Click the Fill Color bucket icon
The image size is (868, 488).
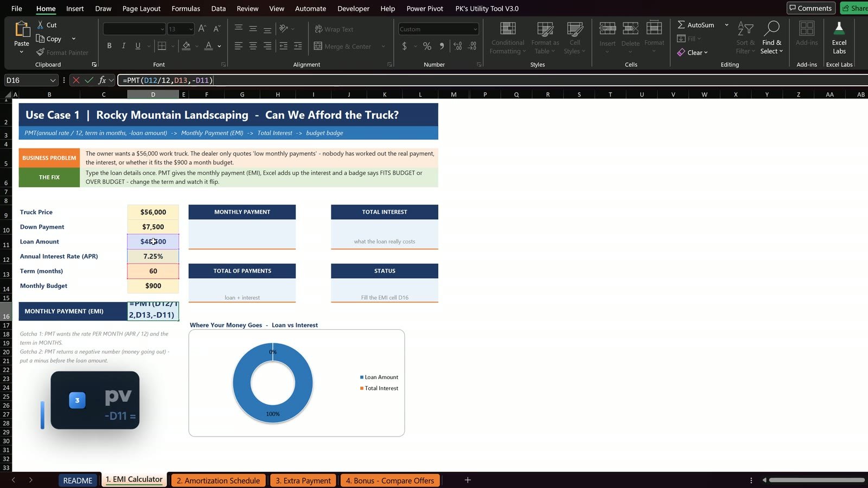(x=186, y=46)
